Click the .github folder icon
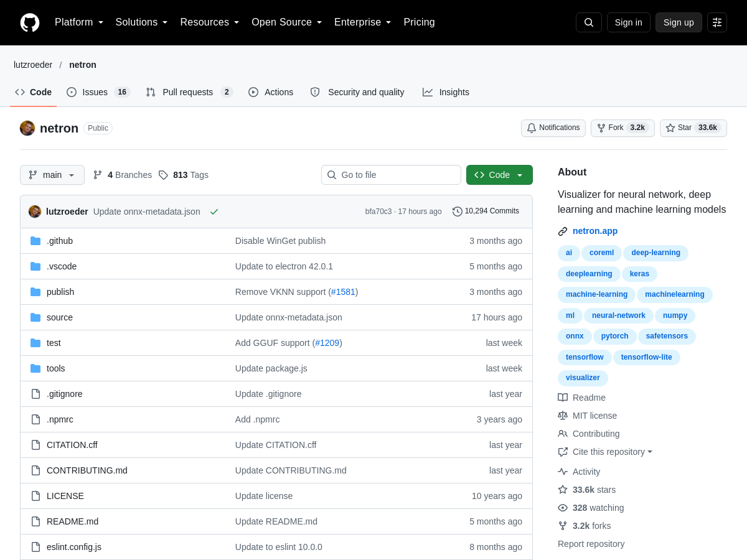This screenshot has width=747, height=560. coord(35,241)
